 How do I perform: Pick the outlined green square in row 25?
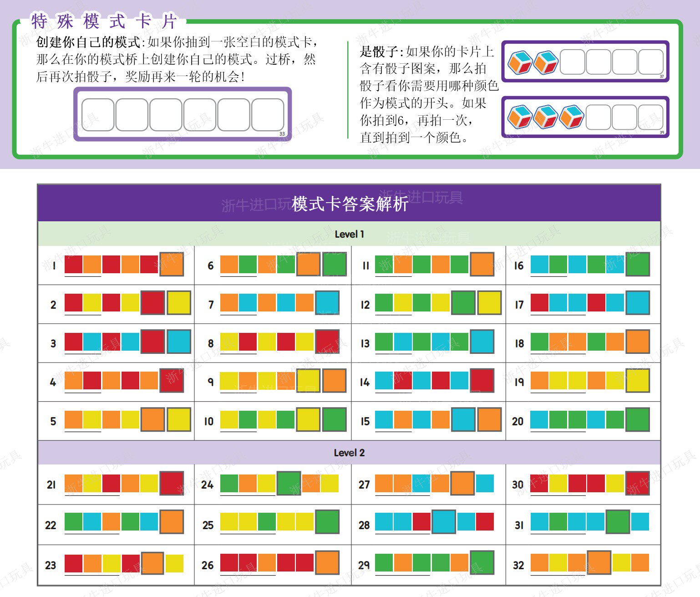coord(327,522)
